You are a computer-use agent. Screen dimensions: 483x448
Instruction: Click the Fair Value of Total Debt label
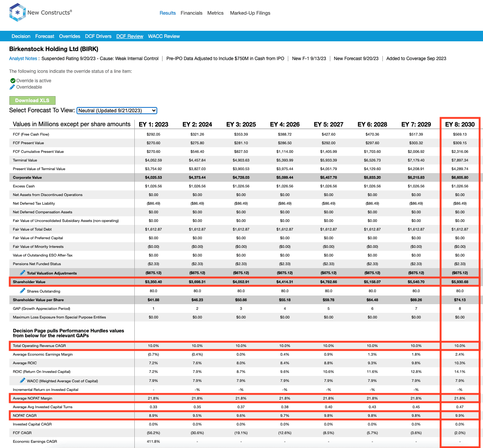32,229
